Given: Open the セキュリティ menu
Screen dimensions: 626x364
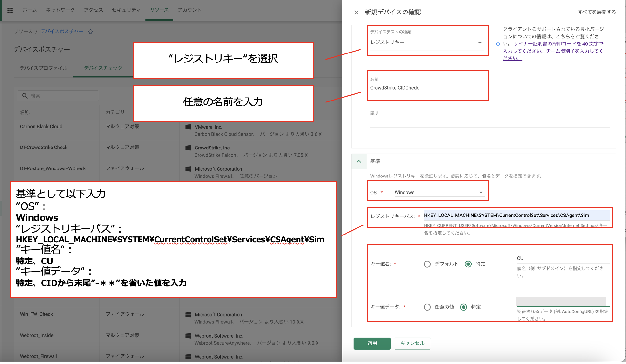Looking at the screenshot, I should point(126,10).
